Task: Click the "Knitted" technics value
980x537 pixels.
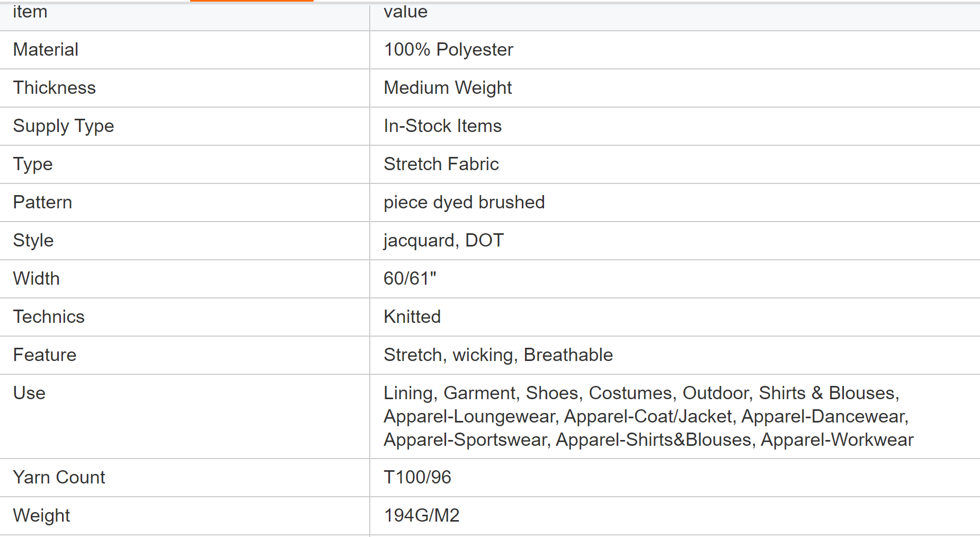Action: pyautogui.click(x=412, y=317)
